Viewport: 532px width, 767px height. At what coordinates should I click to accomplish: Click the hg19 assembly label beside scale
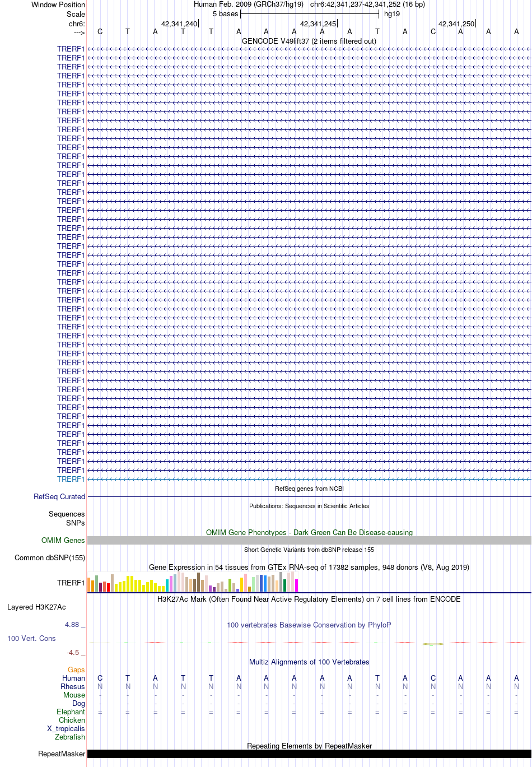point(392,14)
